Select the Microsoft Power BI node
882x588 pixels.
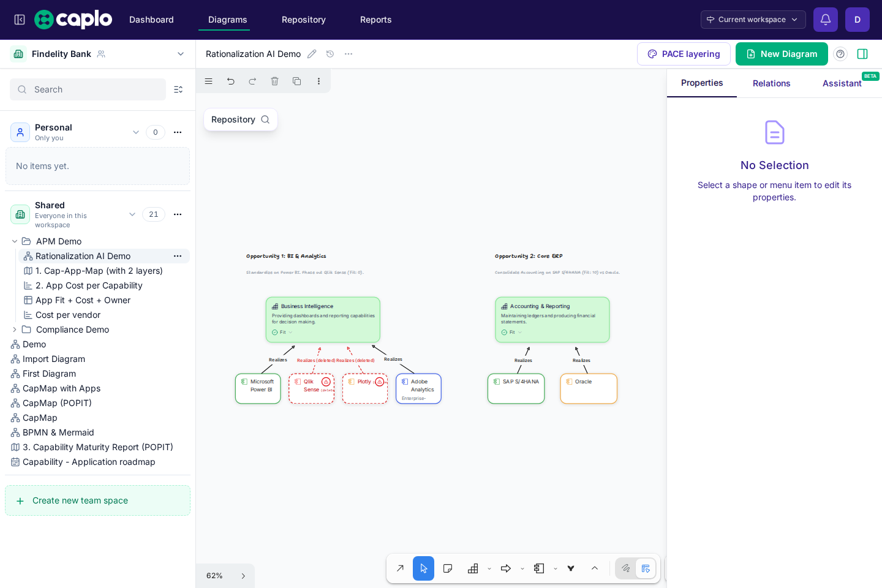click(258, 388)
